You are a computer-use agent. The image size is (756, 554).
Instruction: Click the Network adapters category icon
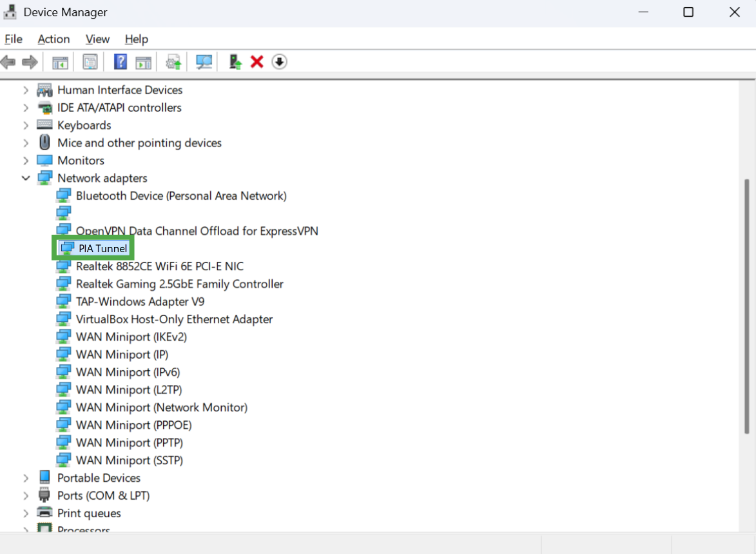click(x=45, y=178)
